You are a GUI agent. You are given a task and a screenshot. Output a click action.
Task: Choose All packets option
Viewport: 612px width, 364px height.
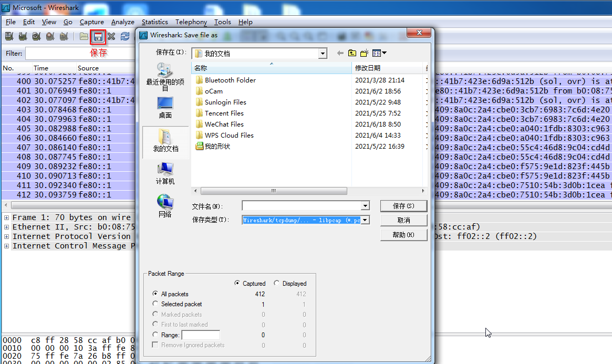155,294
